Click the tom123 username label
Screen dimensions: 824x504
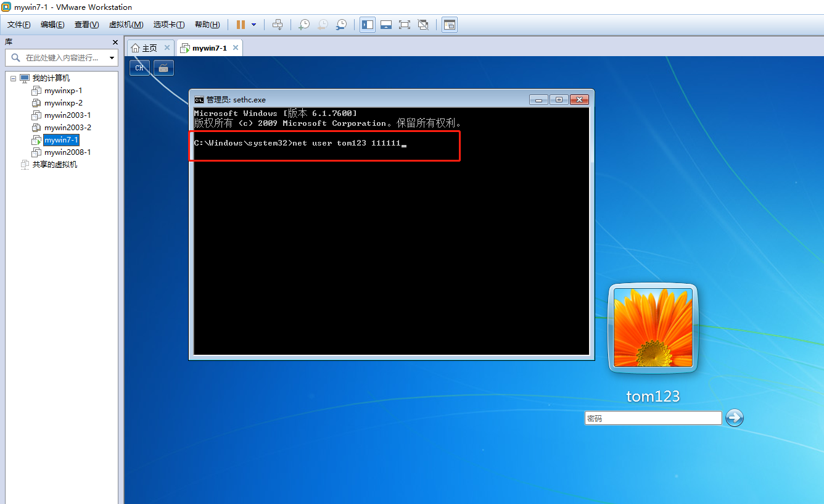tap(653, 396)
